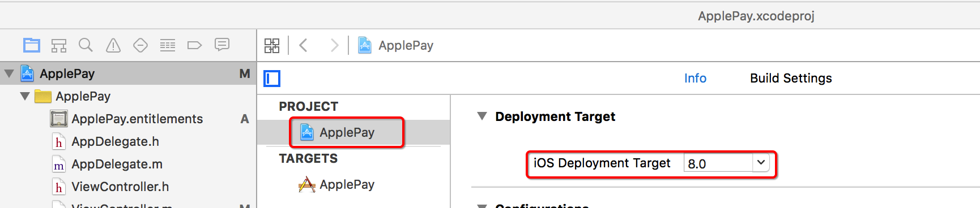
Task: Collapse the Deployment Target section
Action: click(x=482, y=116)
